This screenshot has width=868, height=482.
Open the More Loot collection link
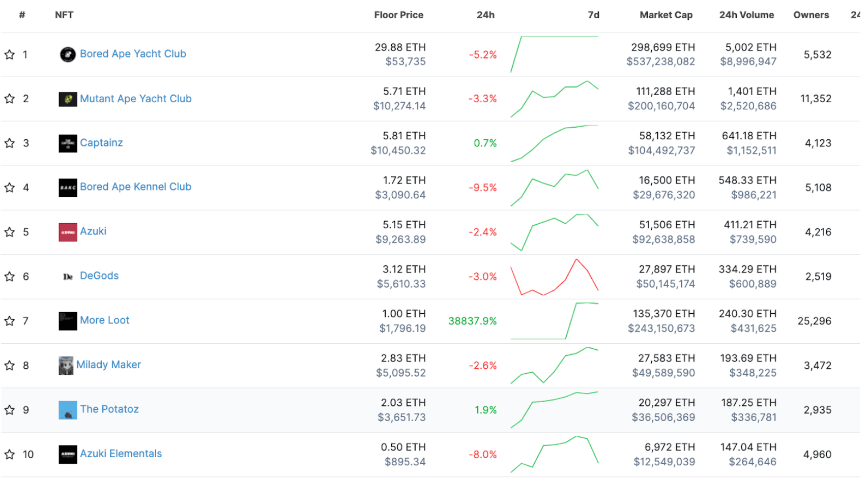(105, 320)
